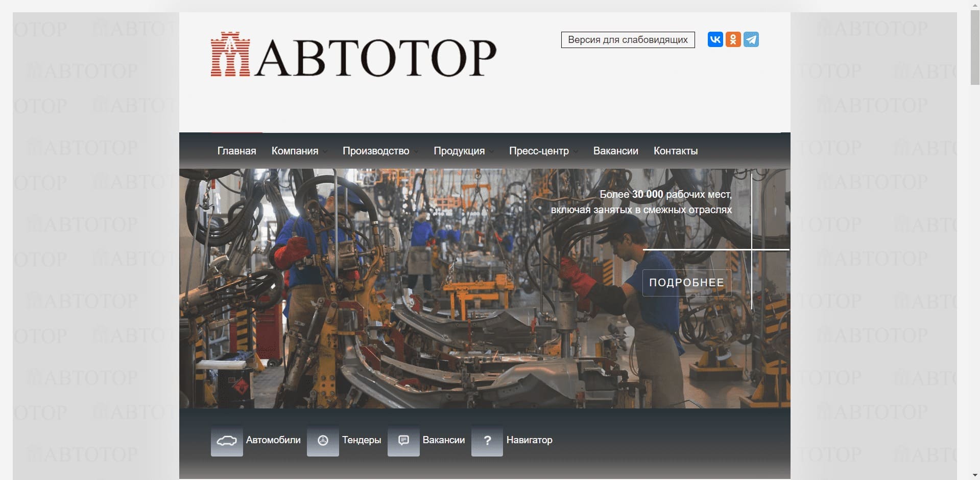This screenshot has height=480, width=980.
Task: Open the Odnoklassniki social icon
Action: [733, 39]
